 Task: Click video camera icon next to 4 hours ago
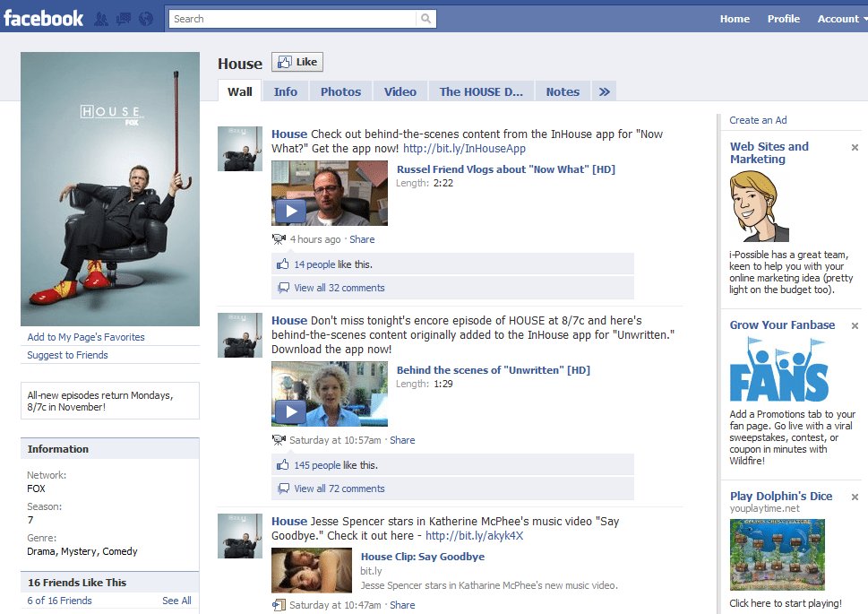[x=279, y=238]
